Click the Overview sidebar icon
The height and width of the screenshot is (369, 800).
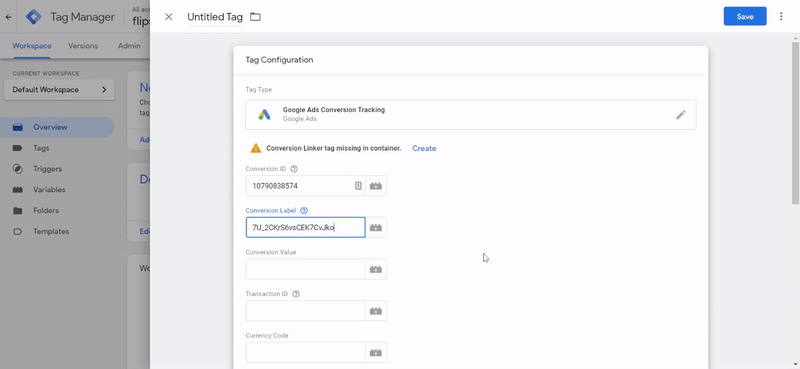[x=17, y=127]
